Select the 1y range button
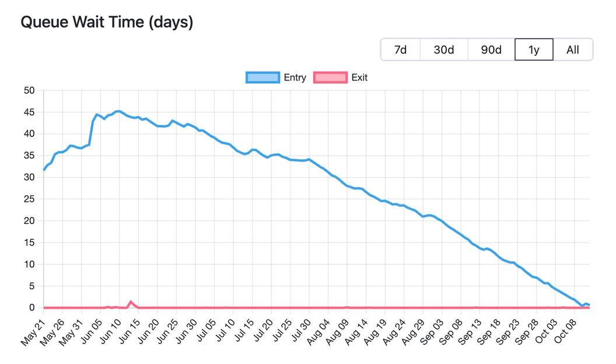Screen dimensions: 616x364 click(x=534, y=50)
